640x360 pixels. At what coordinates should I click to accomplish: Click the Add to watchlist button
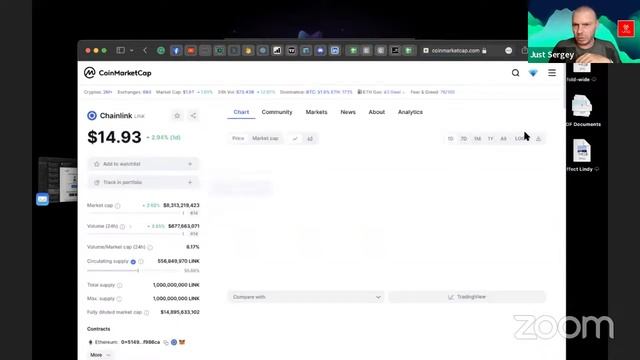pyautogui.click(x=143, y=164)
